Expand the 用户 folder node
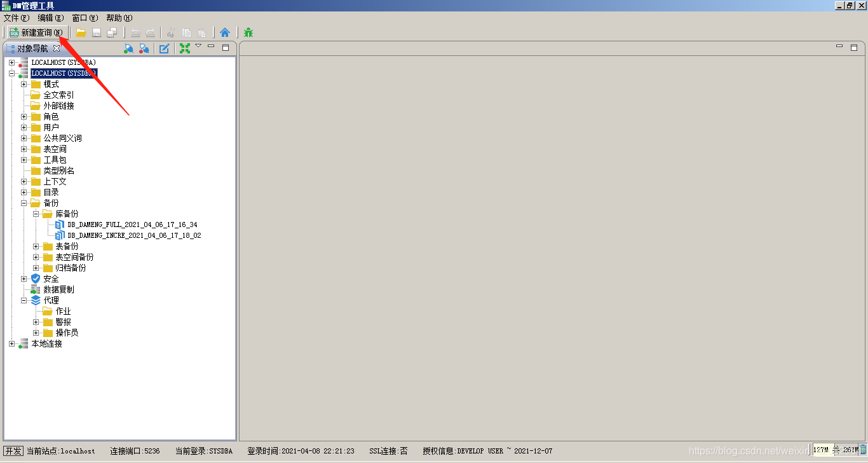 tap(24, 127)
